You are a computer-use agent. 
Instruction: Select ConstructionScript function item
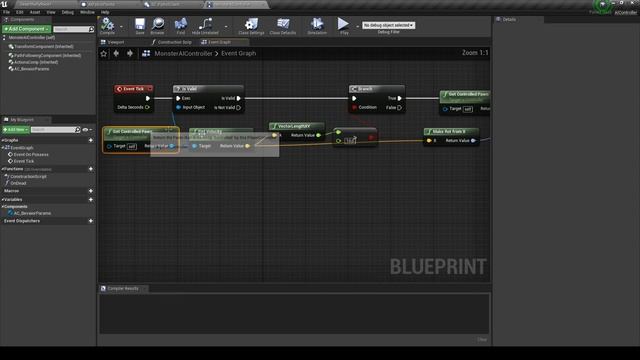tap(28, 176)
